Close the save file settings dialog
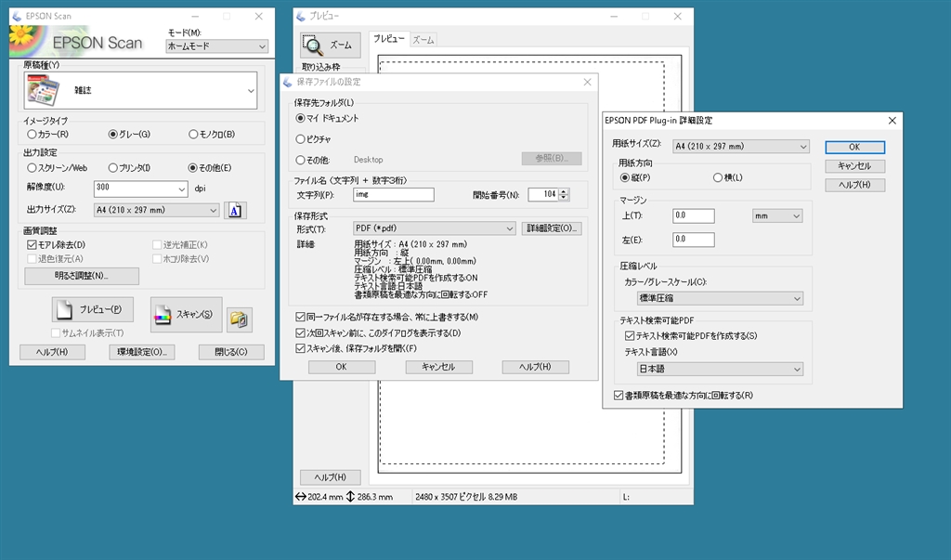Viewport: 951px width, 560px height. click(x=587, y=82)
